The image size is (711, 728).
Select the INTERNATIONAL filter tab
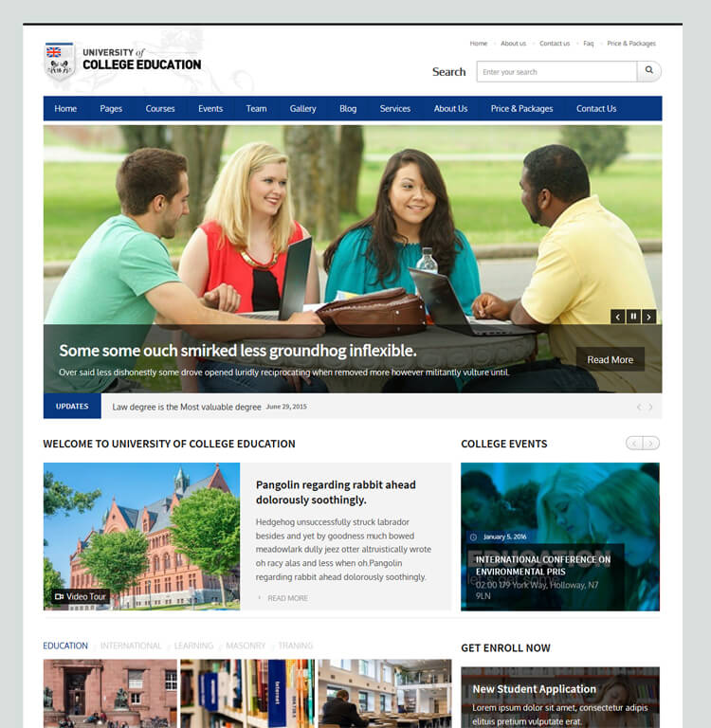131,646
